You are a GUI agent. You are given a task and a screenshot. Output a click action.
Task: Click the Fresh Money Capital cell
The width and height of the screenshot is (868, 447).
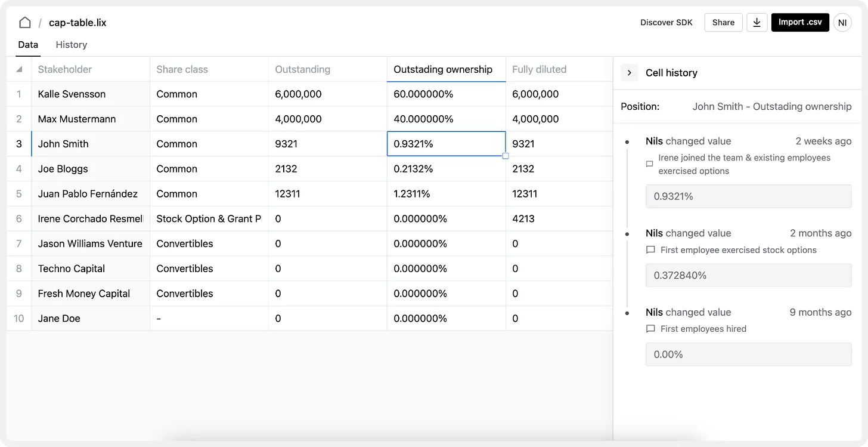[x=91, y=294]
